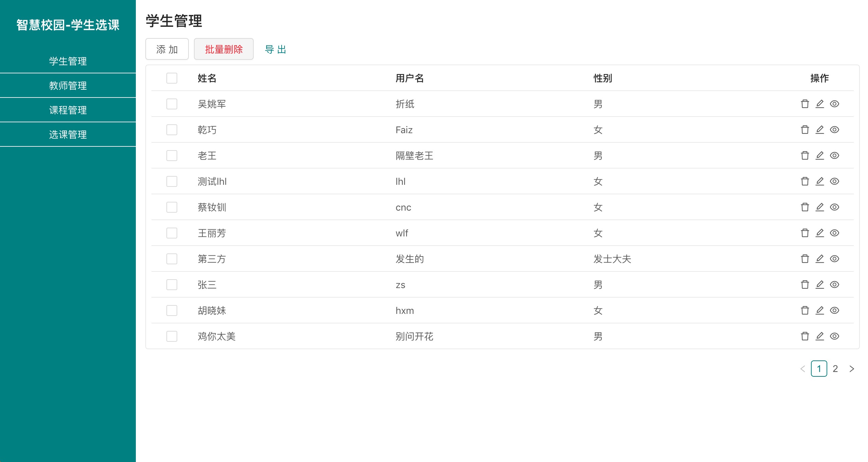Edit student 乾巧 with pencil icon
868x462 pixels.
[819, 130]
